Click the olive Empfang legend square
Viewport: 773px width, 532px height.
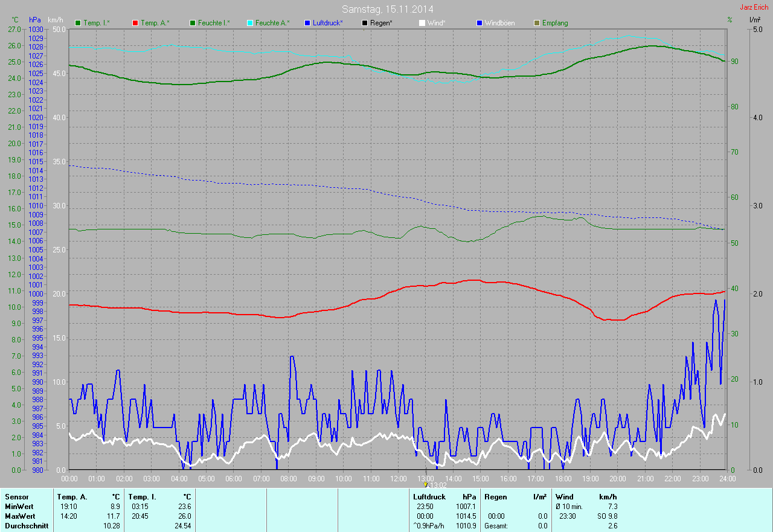tap(537, 23)
